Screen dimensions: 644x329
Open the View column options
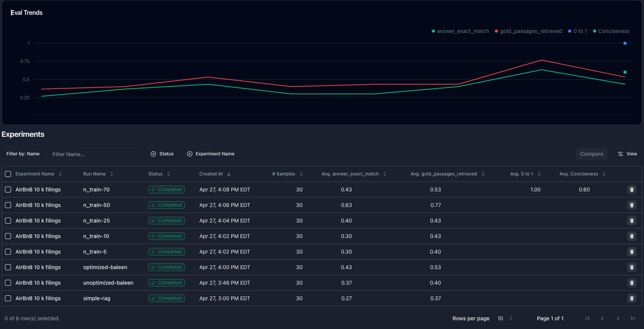[627, 154]
